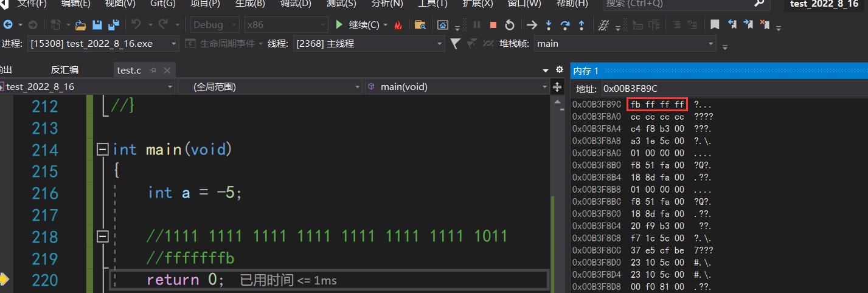Click memory row 0x00B3F8A0
This screenshot has width=868, height=293.
643,116
